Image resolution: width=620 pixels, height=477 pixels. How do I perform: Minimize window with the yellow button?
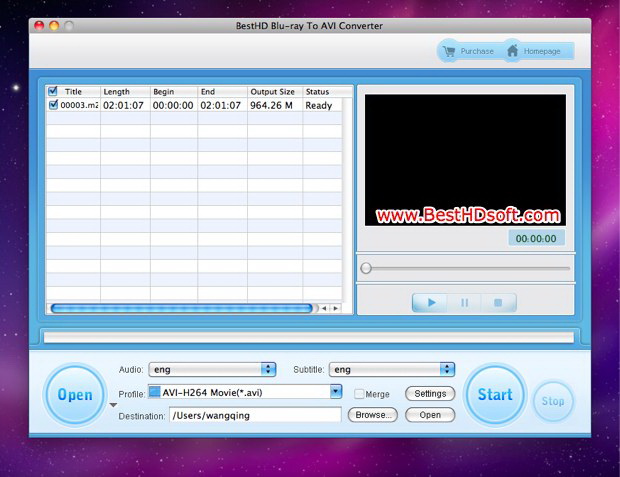54,26
